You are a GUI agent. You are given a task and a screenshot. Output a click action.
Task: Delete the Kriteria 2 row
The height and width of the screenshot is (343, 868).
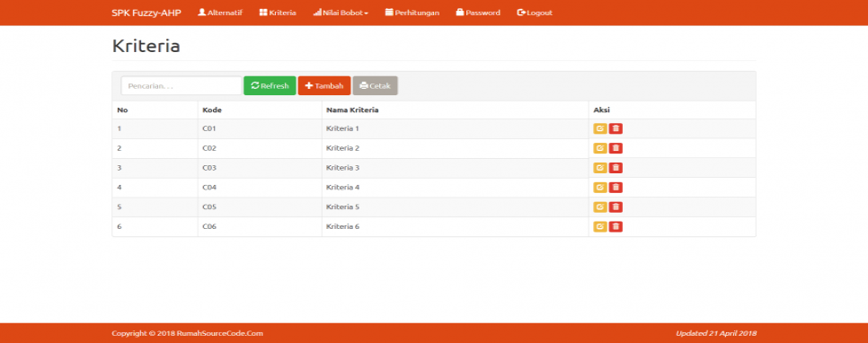(x=616, y=148)
